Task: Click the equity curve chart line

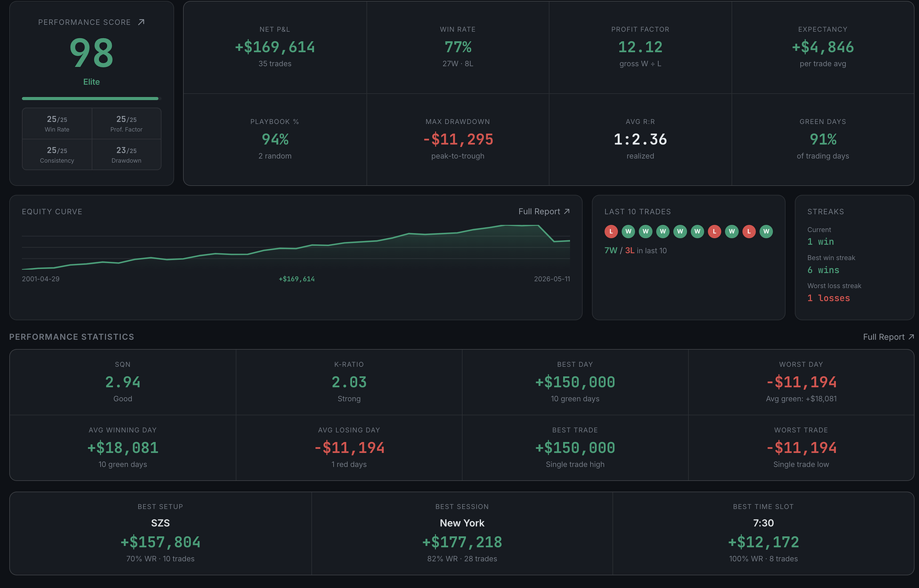Action: [x=296, y=247]
